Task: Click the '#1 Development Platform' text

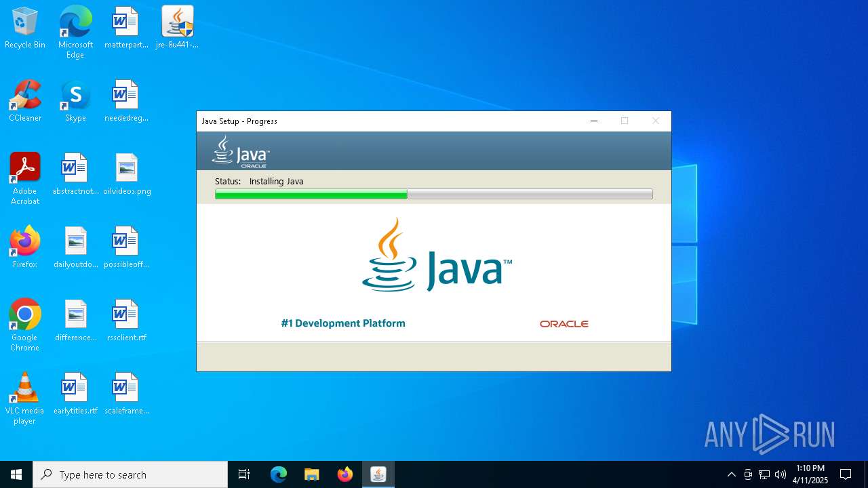Action: click(x=343, y=323)
